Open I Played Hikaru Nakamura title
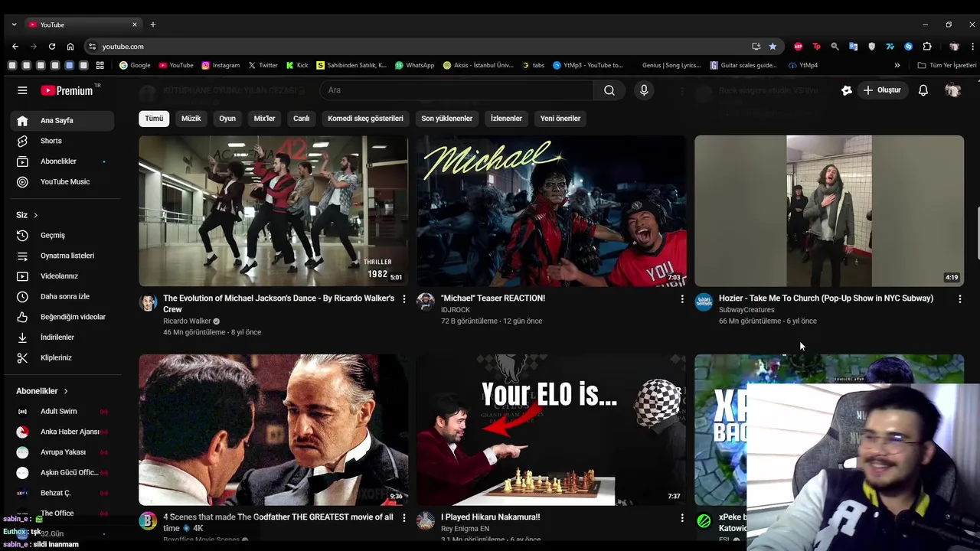This screenshot has width=980, height=551. point(490,517)
